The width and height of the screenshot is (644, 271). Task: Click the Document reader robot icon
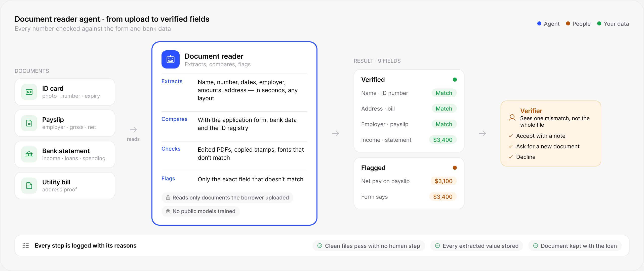pos(171,59)
